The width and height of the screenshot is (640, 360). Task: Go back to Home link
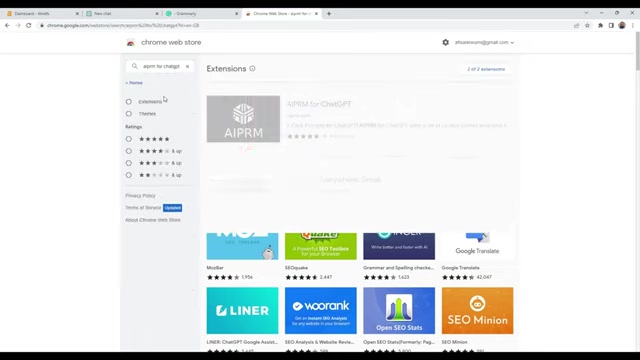[134, 83]
